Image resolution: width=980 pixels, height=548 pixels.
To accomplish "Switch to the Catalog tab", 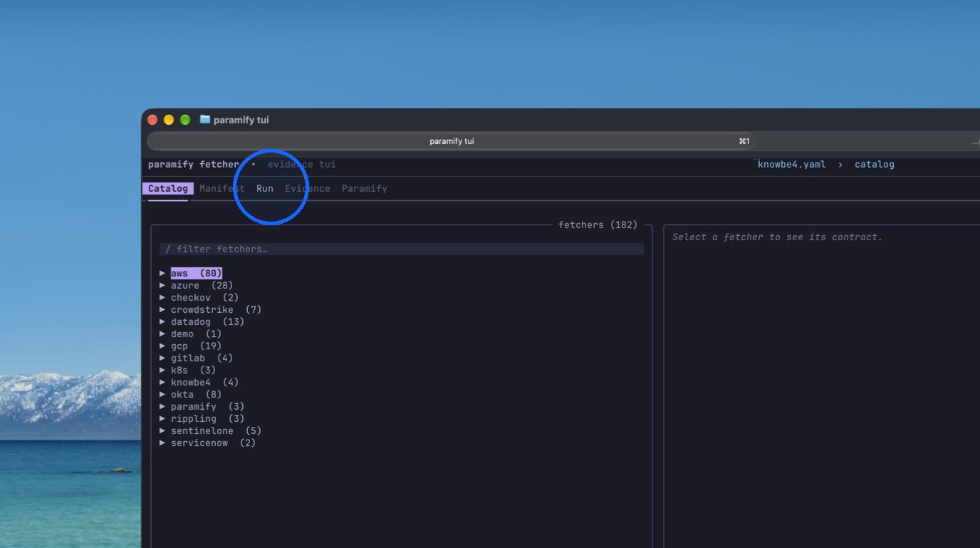I will pyautogui.click(x=168, y=189).
